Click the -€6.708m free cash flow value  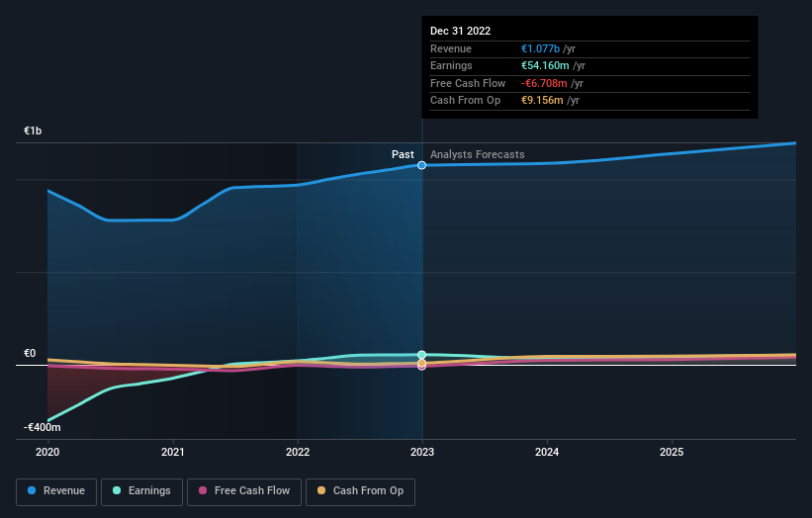click(544, 83)
